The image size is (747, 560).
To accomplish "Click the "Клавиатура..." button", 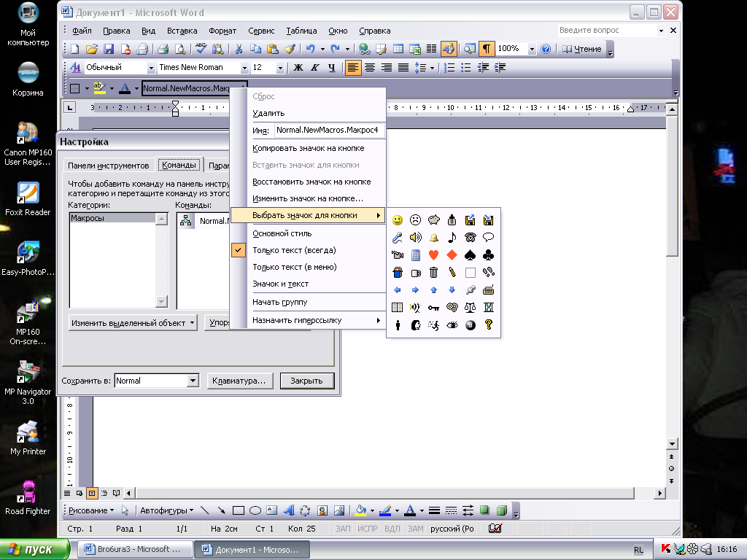I will pos(239,381).
